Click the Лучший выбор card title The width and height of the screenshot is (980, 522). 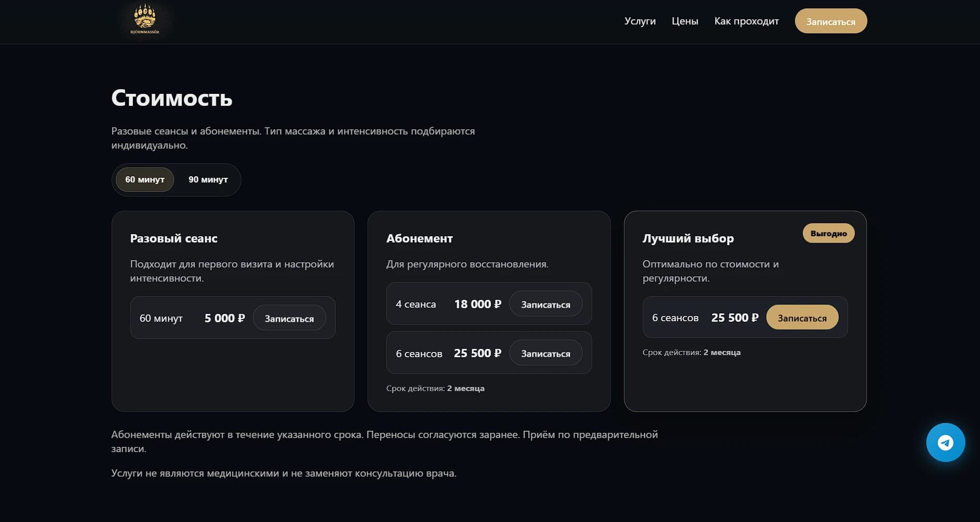pos(688,238)
